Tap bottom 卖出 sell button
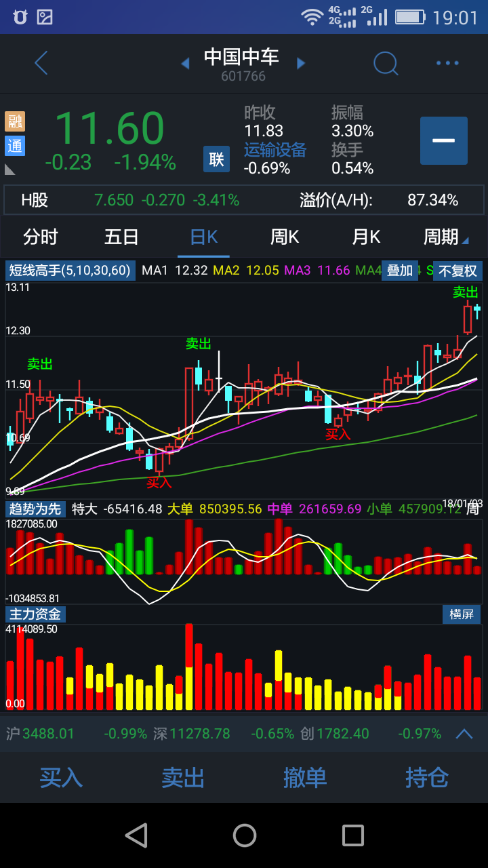This screenshot has width=488, height=868. click(x=183, y=777)
